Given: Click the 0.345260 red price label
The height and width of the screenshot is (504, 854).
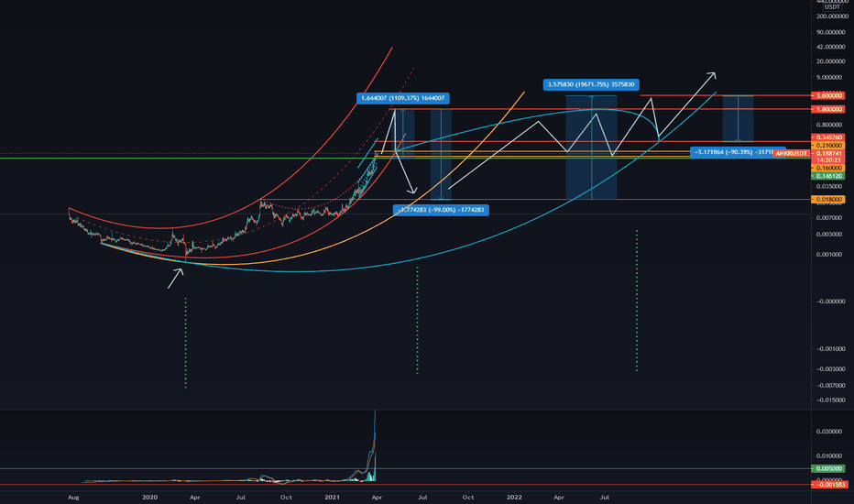Looking at the screenshot, I should coord(827,137).
